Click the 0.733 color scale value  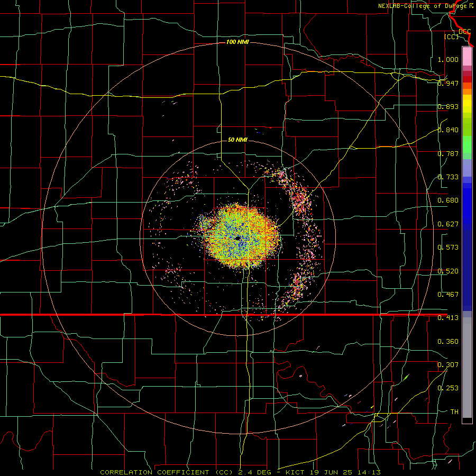448,177
